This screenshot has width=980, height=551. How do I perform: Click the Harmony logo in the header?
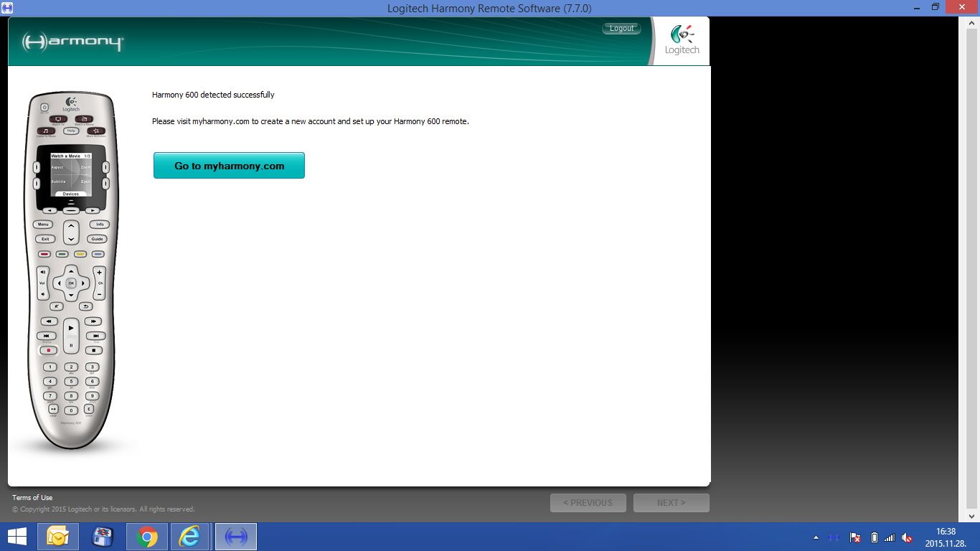(x=72, y=42)
